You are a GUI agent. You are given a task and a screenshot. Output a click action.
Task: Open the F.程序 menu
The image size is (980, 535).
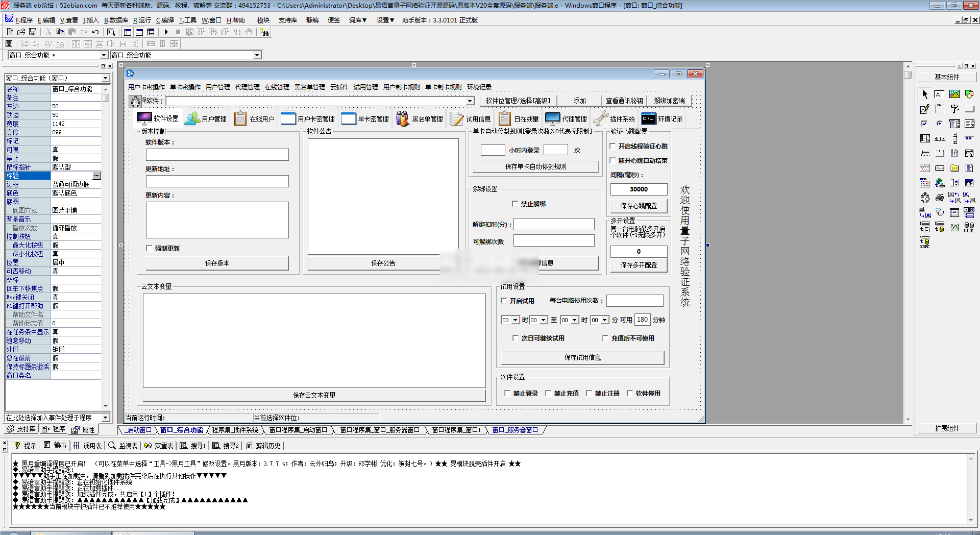point(24,20)
